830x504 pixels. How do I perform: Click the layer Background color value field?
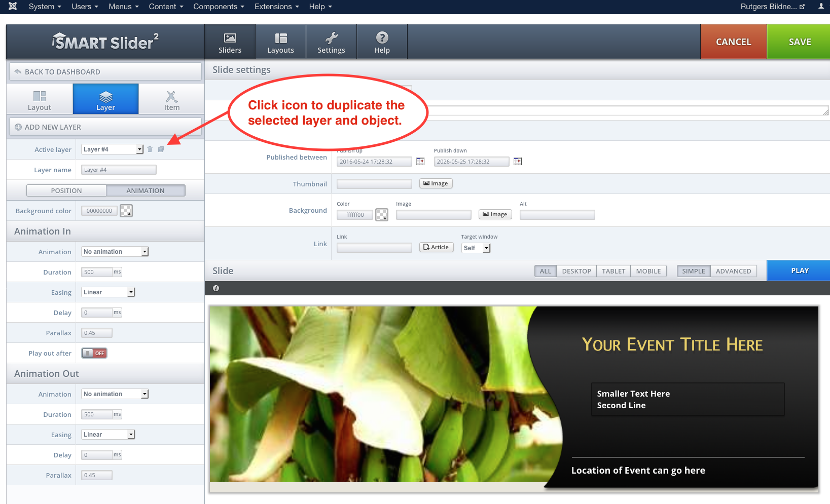pyautogui.click(x=99, y=211)
